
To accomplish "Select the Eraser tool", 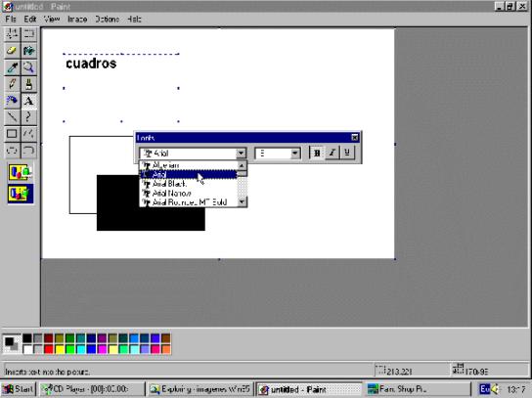I will [12, 51].
